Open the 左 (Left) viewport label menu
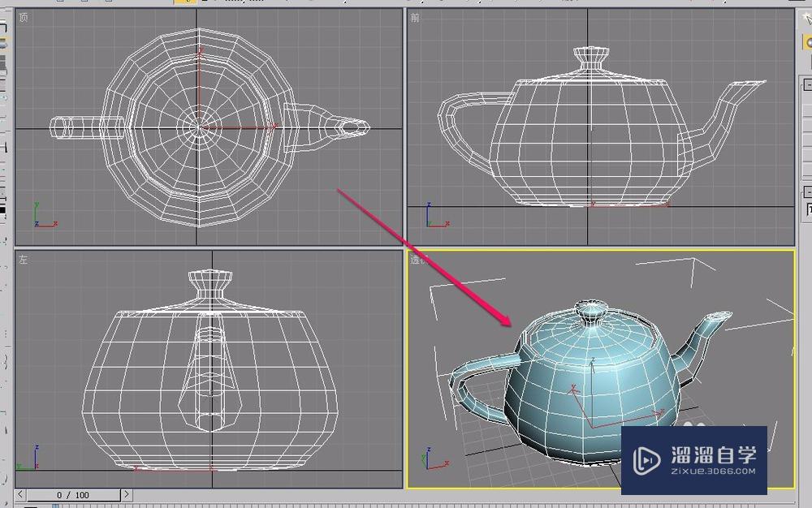Screen dimensions: 812x508 pos(24,260)
